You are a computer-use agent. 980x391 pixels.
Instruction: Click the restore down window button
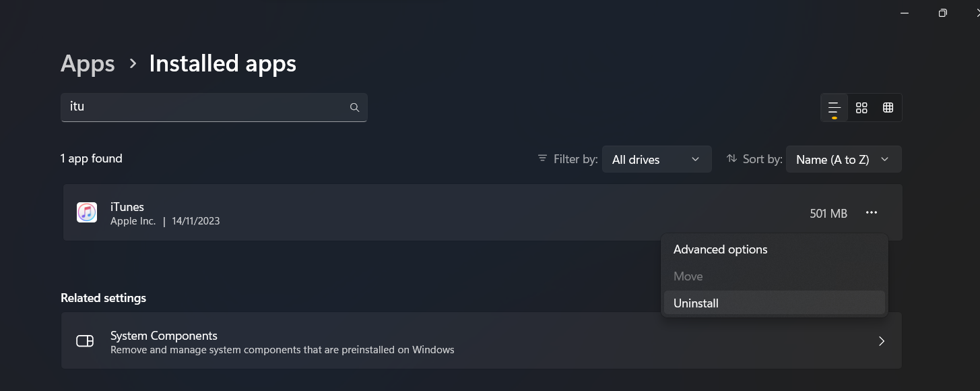tap(943, 13)
